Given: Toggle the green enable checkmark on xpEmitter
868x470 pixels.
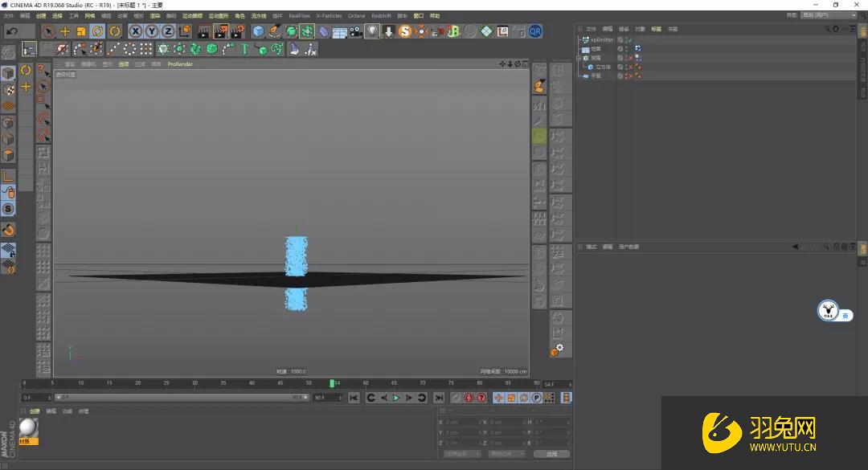Looking at the screenshot, I should pyautogui.click(x=629, y=40).
